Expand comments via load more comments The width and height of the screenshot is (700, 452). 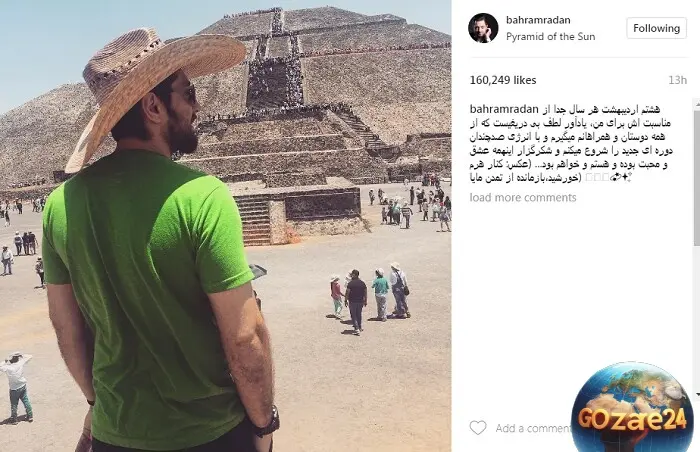click(x=523, y=197)
